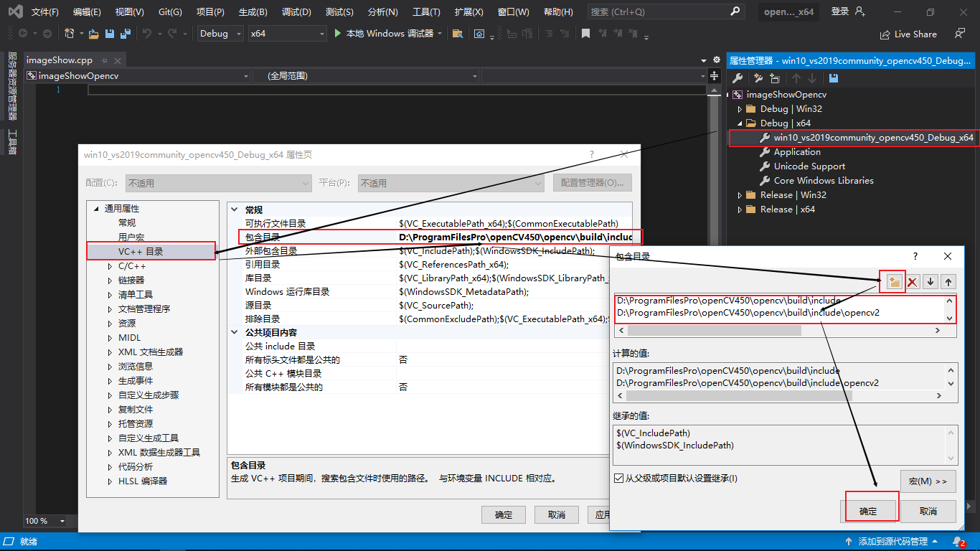Click 确定 in the 包含目录 dialog

pyautogui.click(x=868, y=511)
